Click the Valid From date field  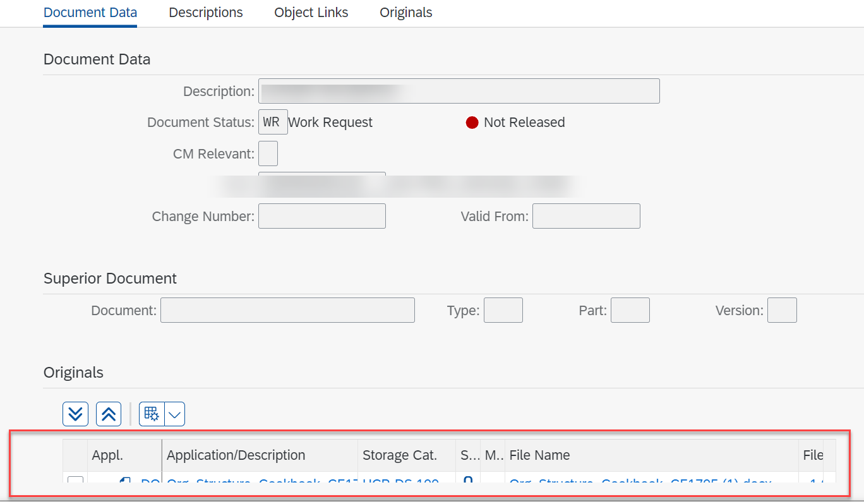click(586, 216)
